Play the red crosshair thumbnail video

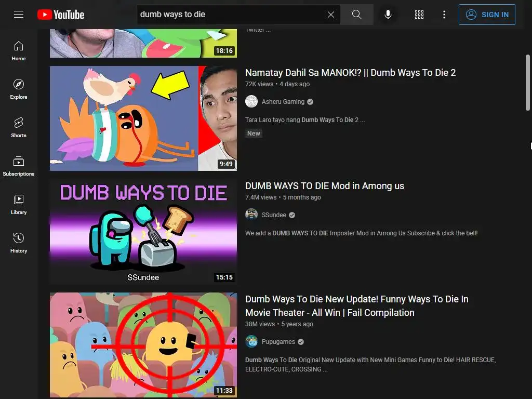(x=143, y=345)
